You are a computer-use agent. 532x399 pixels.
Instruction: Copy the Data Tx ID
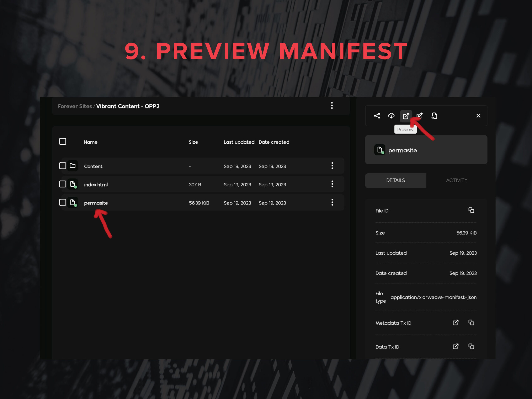point(471,346)
